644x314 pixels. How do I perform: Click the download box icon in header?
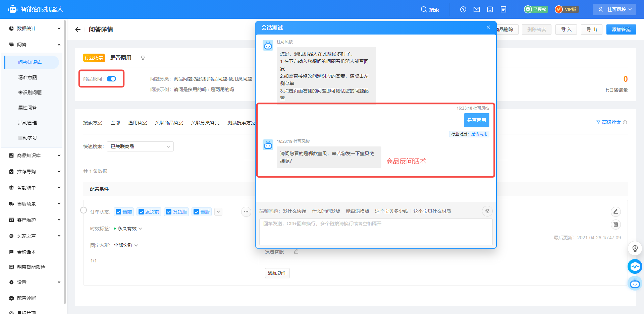tap(490, 9)
